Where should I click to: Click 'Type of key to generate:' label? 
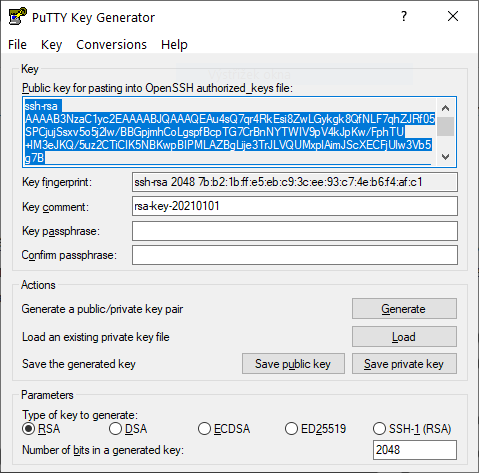[x=80, y=415]
